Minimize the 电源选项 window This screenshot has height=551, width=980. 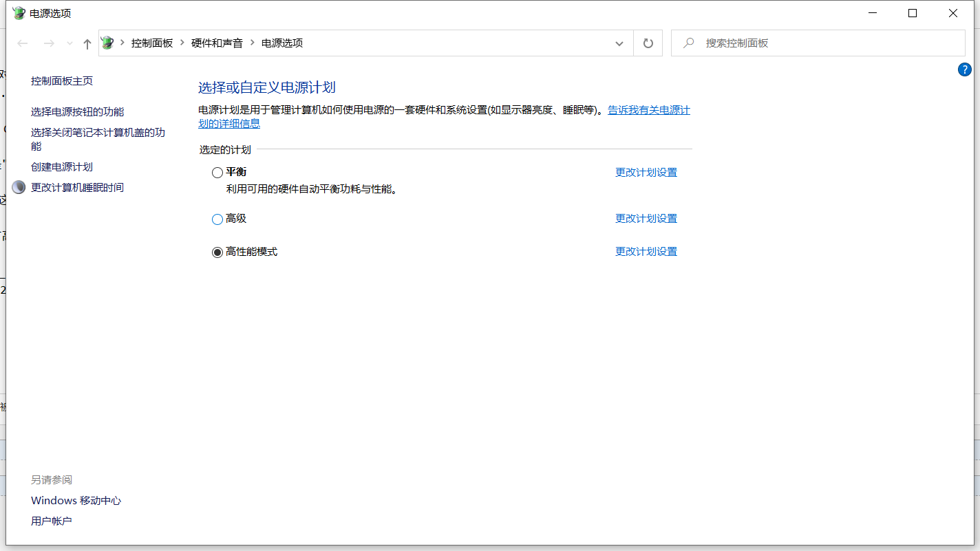[x=873, y=13]
